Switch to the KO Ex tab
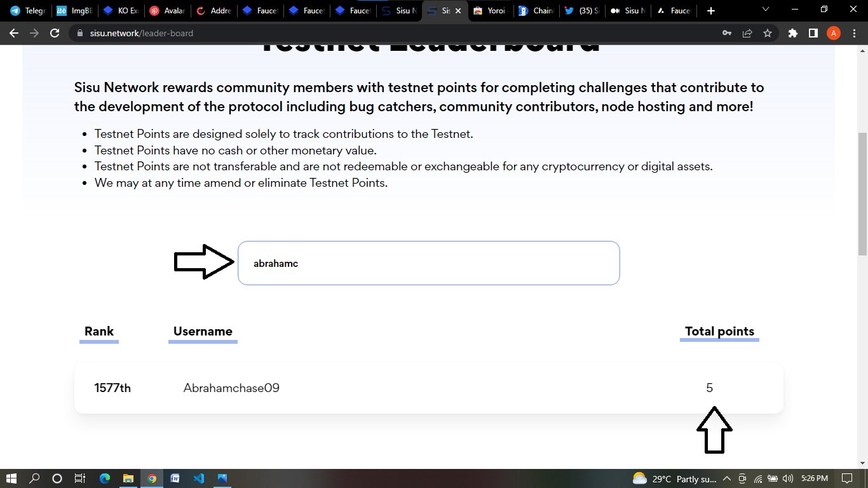The width and height of the screenshot is (868, 488). 121,11
